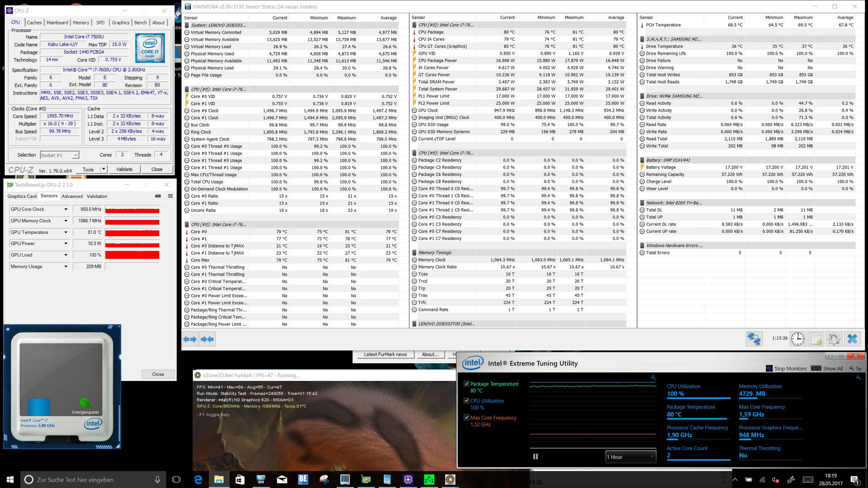Open Microsoft Edge from taskbar
The height and width of the screenshot is (488, 868).
tap(198, 479)
